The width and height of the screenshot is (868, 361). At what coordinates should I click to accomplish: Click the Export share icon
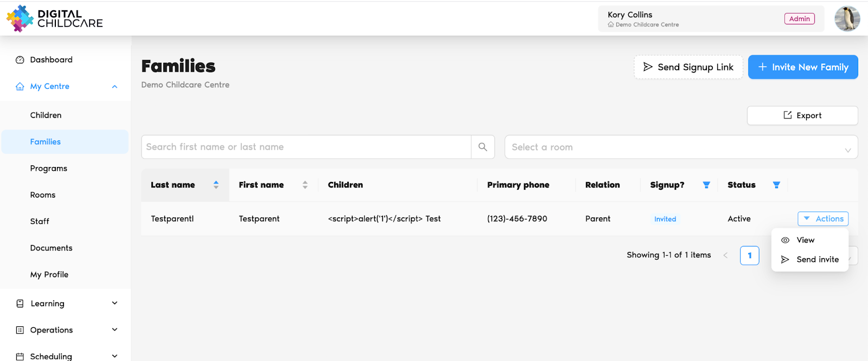(x=788, y=115)
